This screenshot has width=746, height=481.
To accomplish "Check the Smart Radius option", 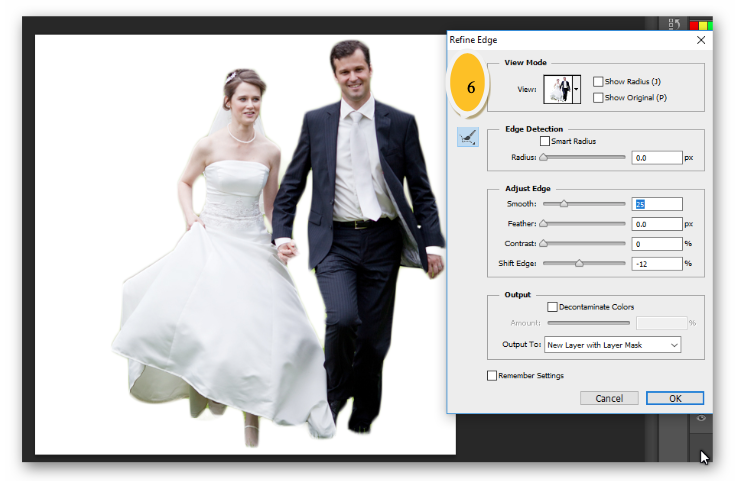I will point(544,142).
